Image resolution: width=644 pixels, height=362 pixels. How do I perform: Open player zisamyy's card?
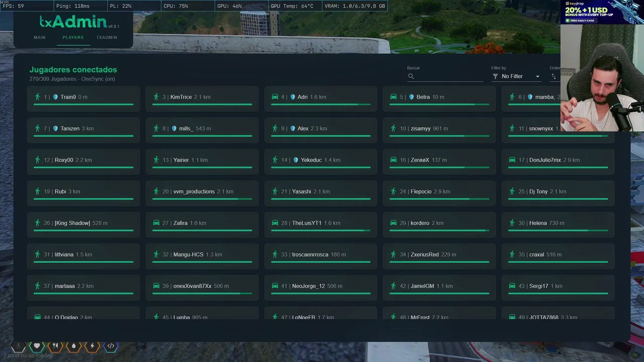(439, 130)
